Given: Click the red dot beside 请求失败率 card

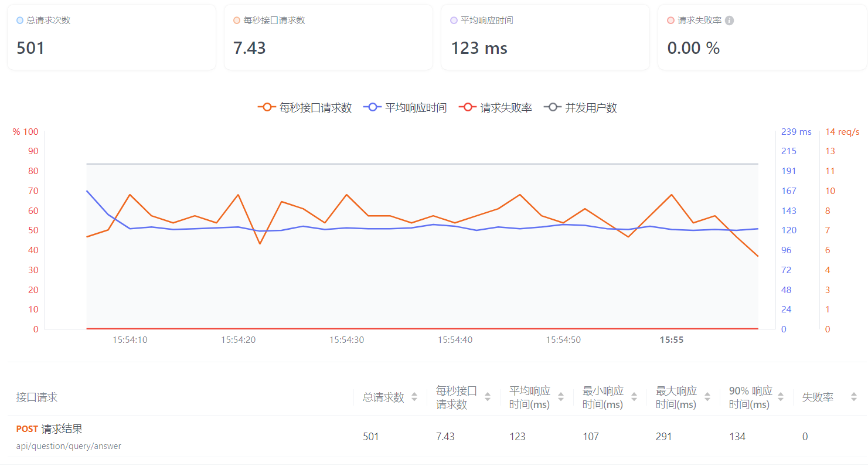Looking at the screenshot, I should pyautogui.click(x=670, y=21).
